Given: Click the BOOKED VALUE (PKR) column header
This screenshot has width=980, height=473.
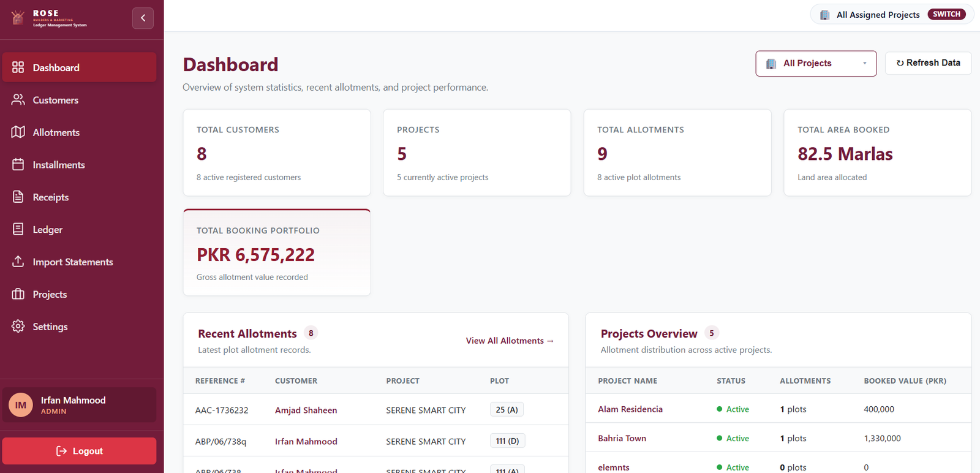Looking at the screenshot, I should pyautogui.click(x=905, y=380).
